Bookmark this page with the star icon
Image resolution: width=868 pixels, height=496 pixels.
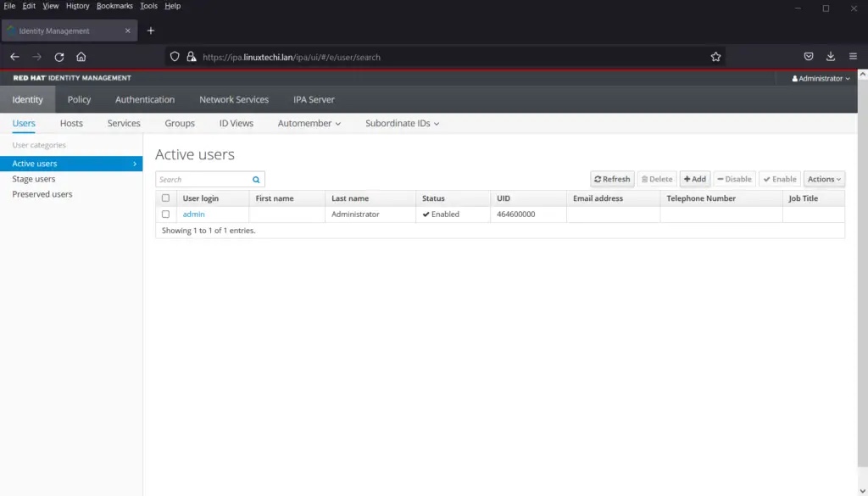point(715,57)
